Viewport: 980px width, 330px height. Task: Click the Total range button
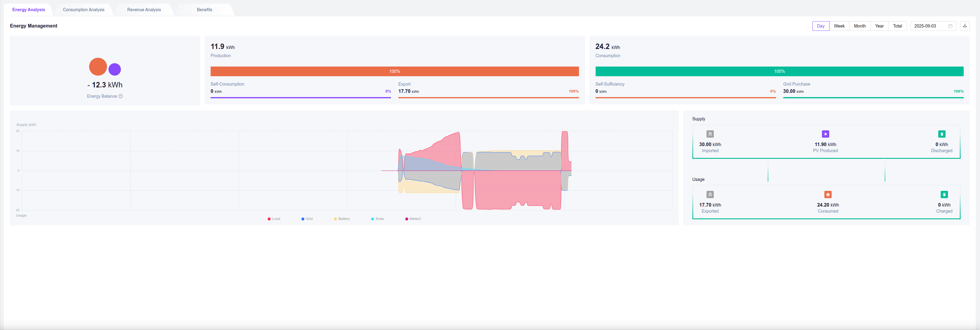click(897, 26)
